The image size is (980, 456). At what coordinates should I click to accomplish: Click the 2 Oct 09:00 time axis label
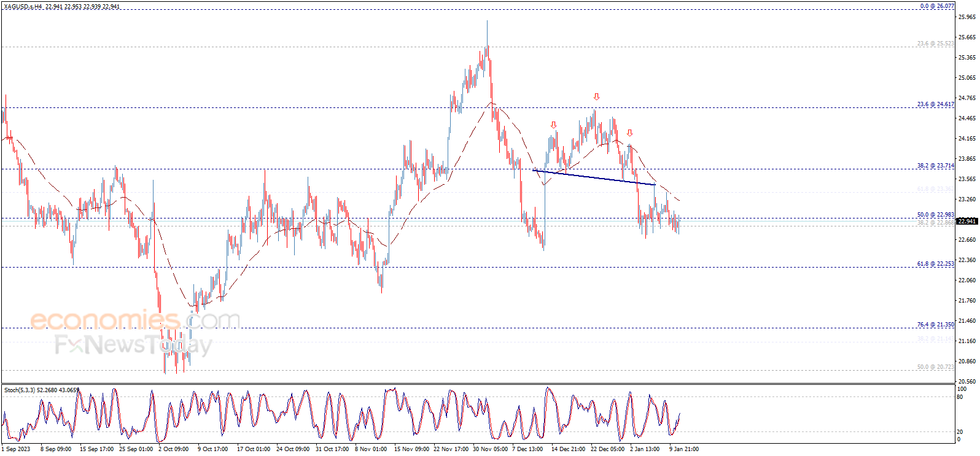(x=173, y=449)
